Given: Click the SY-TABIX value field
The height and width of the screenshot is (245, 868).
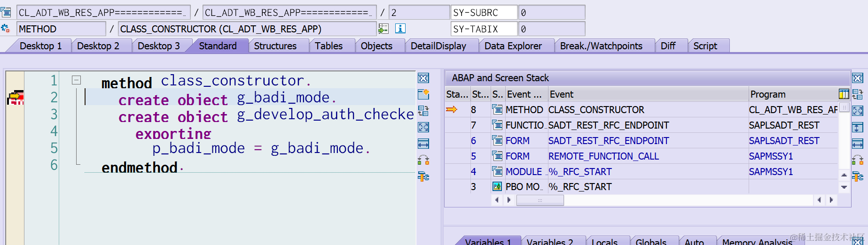Looking at the screenshot, I should tap(552, 29).
